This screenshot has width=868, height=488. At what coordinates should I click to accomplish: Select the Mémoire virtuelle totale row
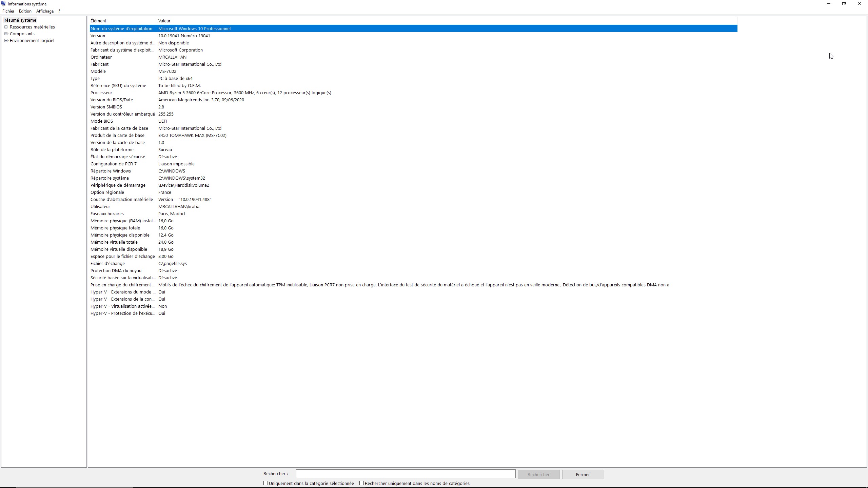coord(413,242)
